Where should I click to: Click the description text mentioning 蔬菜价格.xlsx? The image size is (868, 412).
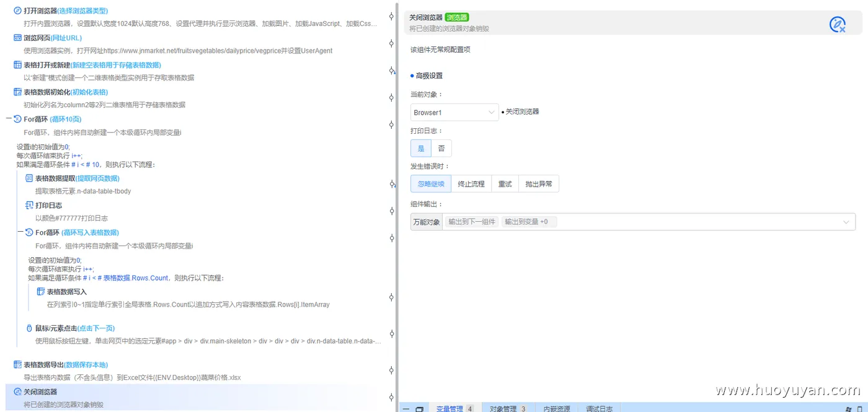(132, 377)
